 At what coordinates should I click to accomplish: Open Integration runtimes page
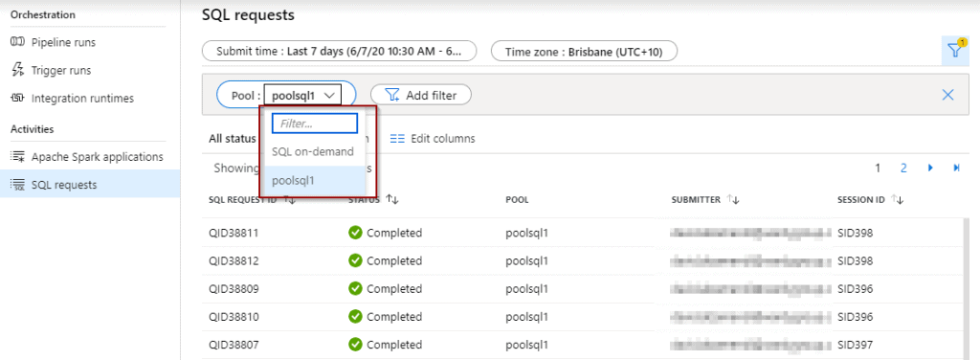(x=73, y=98)
